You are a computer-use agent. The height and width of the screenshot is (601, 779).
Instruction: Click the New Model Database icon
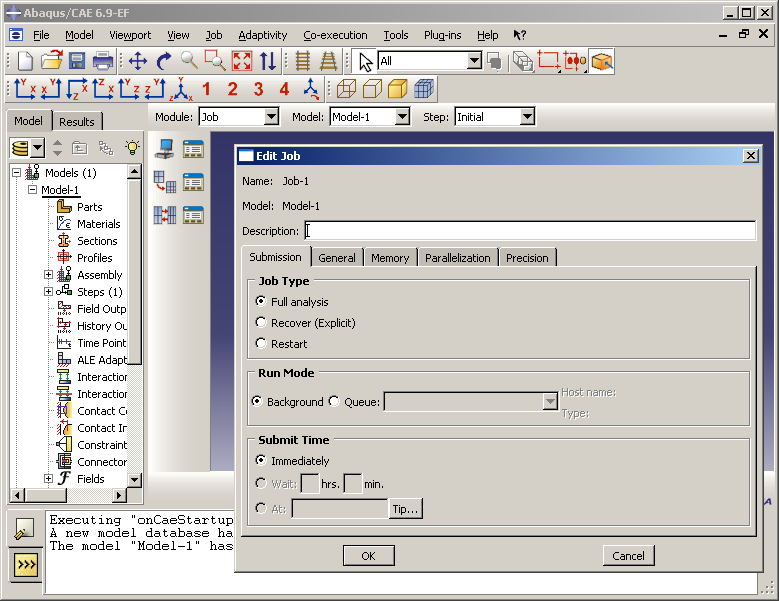pos(25,61)
